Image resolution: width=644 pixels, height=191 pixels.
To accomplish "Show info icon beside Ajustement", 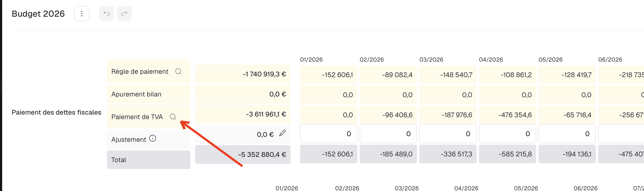I will 153,138.
